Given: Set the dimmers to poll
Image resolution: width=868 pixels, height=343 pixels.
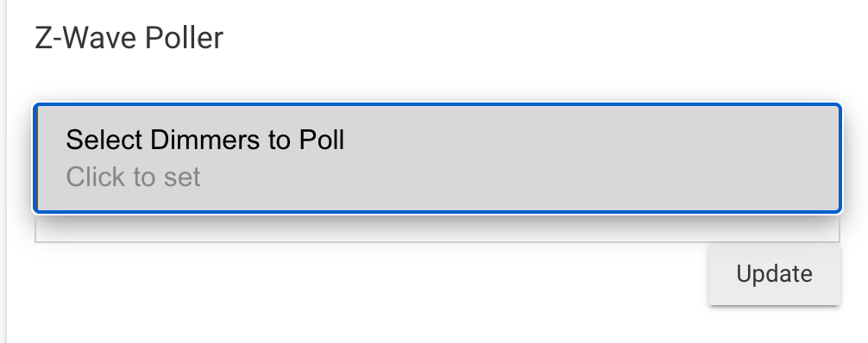Looking at the screenshot, I should point(437,158).
